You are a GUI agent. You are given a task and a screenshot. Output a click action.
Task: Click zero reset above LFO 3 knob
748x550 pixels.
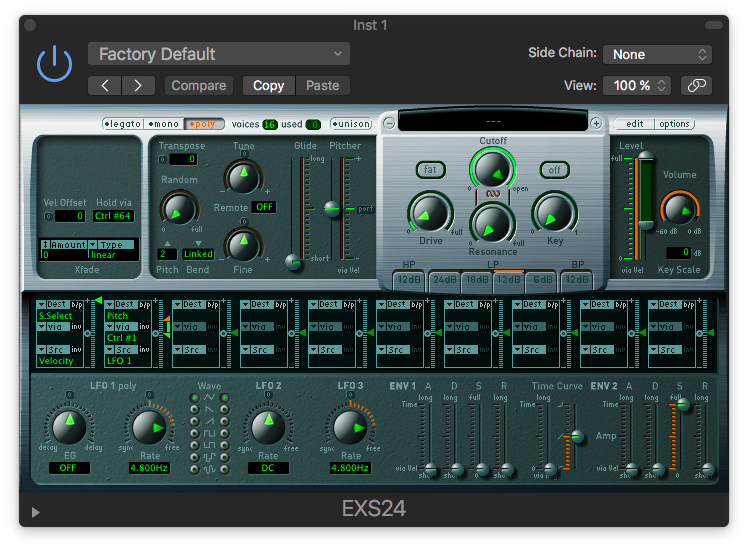click(x=351, y=394)
